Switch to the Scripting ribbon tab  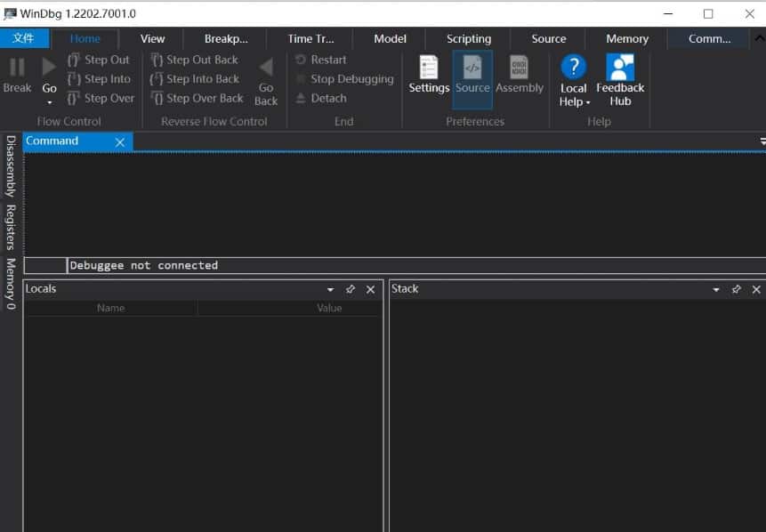click(469, 38)
